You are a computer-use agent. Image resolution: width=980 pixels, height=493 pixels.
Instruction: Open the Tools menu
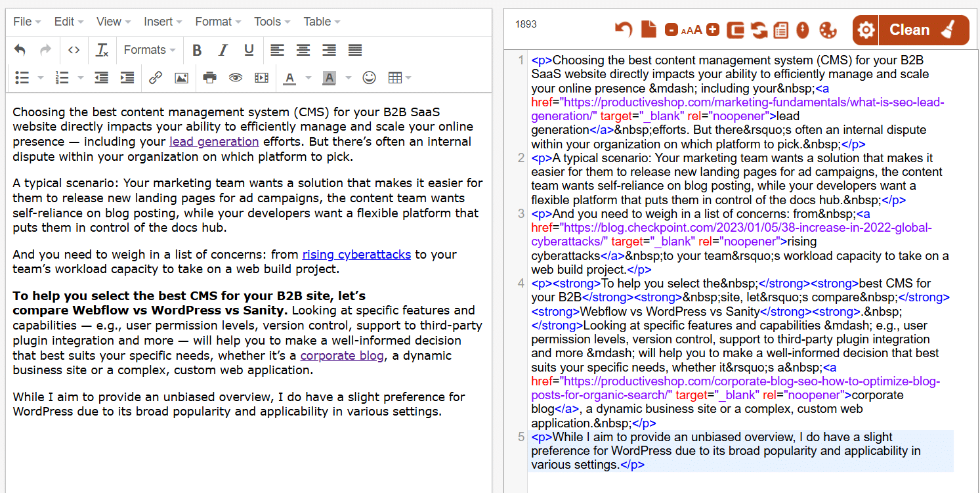click(272, 22)
